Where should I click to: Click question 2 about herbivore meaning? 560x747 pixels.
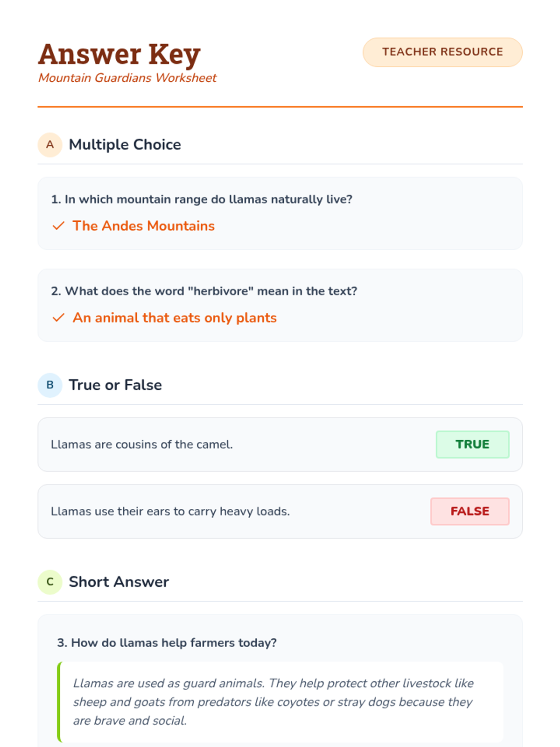pos(204,291)
